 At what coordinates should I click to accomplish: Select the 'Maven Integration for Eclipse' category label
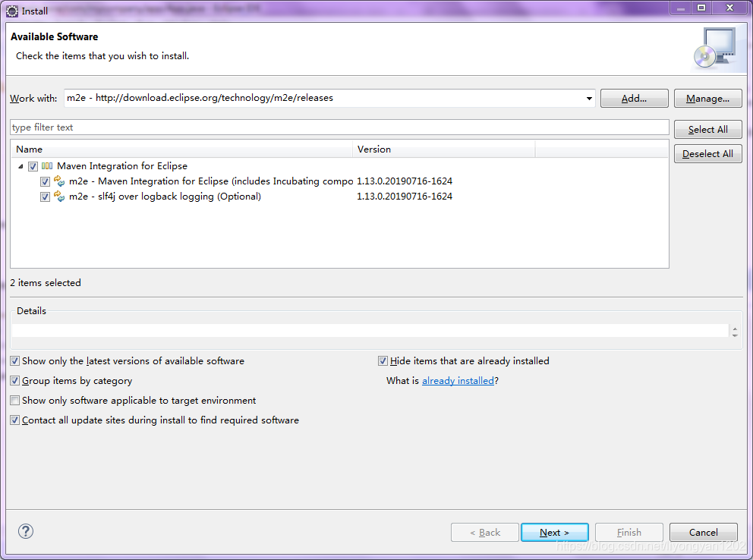click(x=122, y=166)
